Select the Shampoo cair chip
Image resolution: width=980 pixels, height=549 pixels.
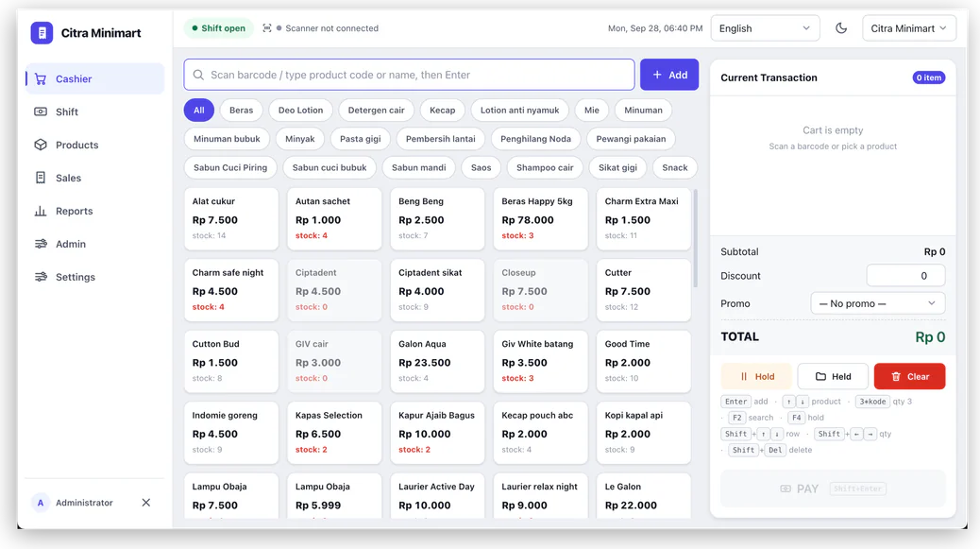(x=545, y=167)
